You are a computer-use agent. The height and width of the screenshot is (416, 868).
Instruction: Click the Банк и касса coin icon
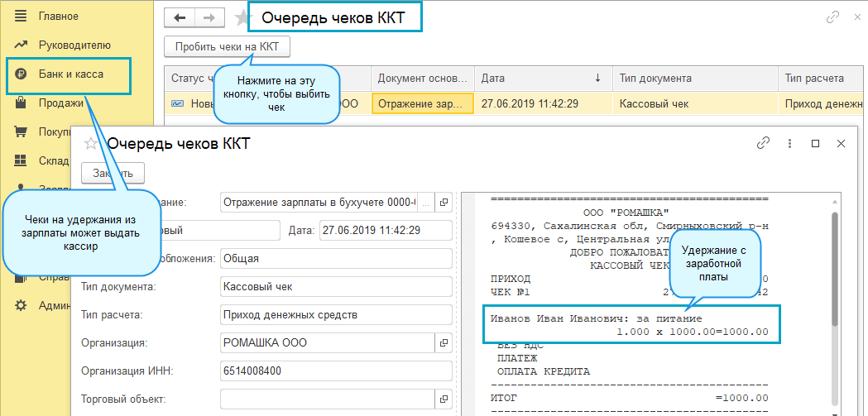point(22,74)
